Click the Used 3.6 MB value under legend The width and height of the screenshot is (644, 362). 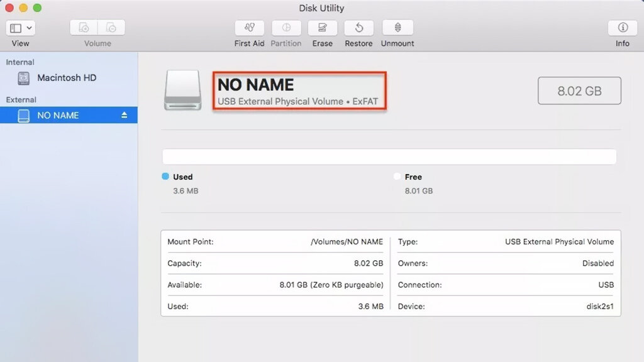coord(186,191)
